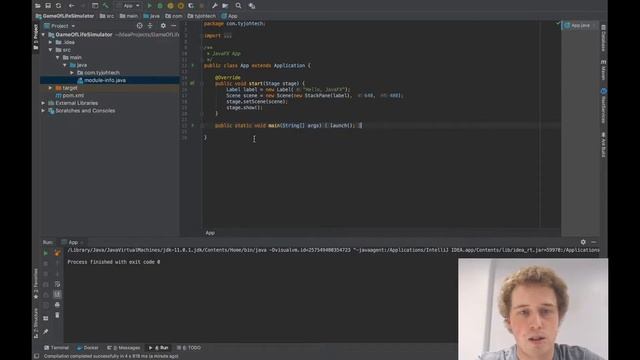
Task: Open Project Structure folder icon in toolbar
Action: click(x=225, y=6)
